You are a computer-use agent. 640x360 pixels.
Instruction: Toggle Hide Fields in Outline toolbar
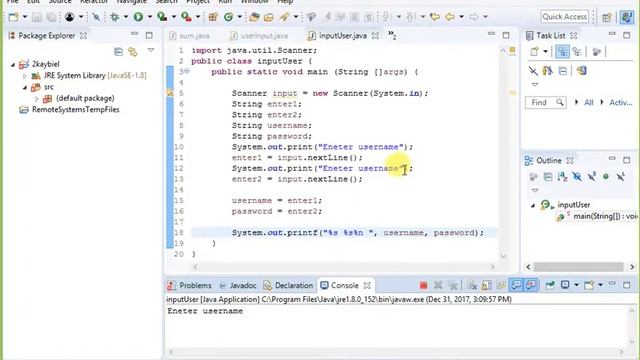point(577,177)
